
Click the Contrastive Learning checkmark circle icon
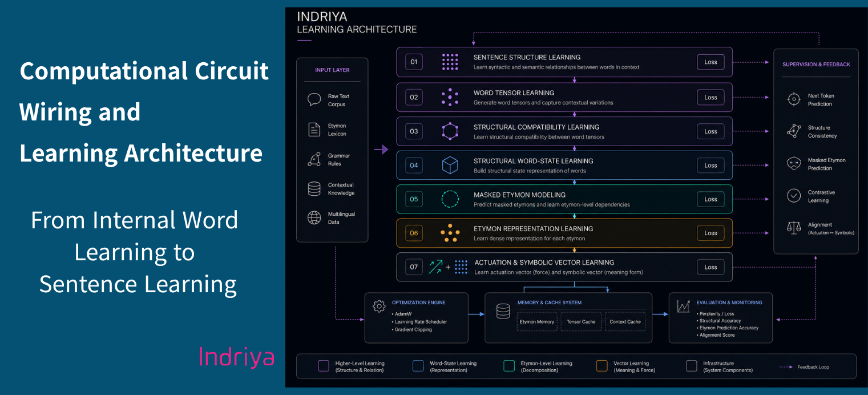794,196
